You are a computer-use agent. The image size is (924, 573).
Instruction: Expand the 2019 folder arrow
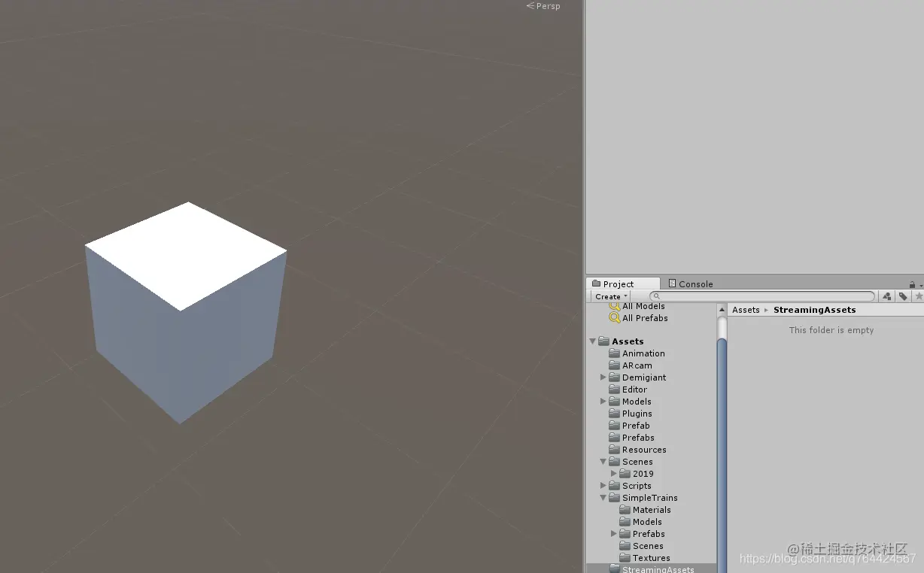coord(613,474)
